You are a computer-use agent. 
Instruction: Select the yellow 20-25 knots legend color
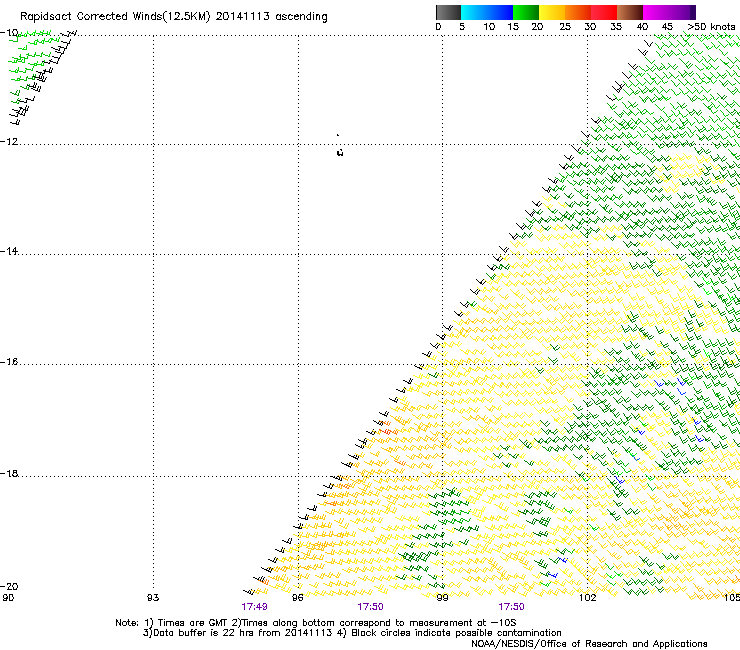[x=552, y=12]
